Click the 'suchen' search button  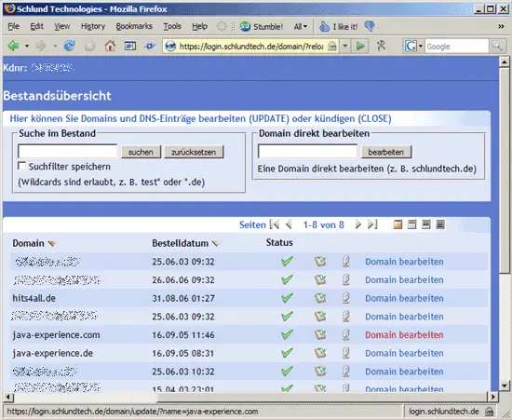coord(141,152)
